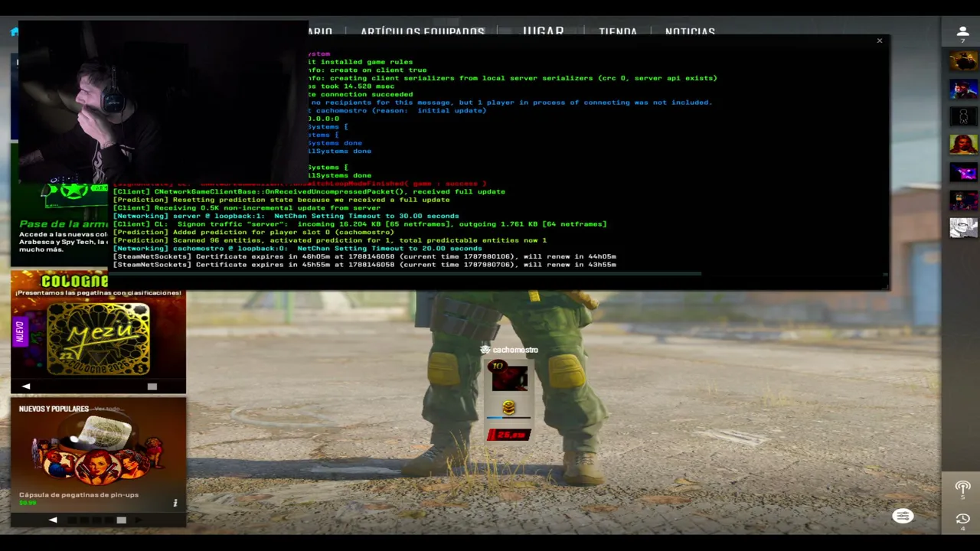This screenshot has height=551, width=980.
Task: Show info for pin-ups sticker capsule
Action: (175, 503)
